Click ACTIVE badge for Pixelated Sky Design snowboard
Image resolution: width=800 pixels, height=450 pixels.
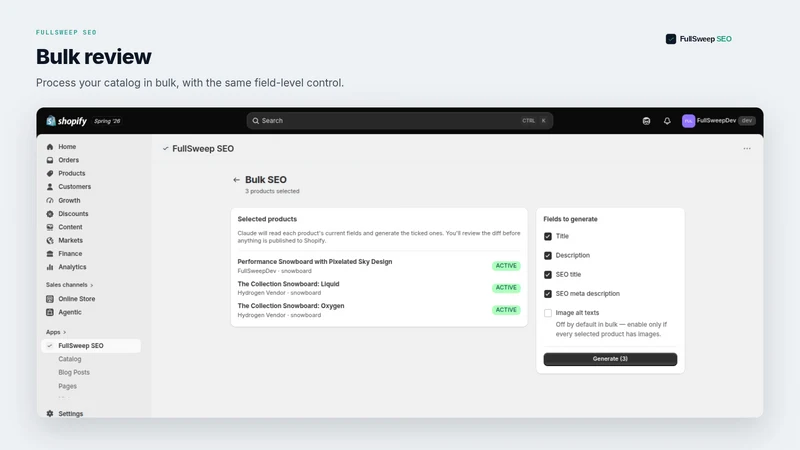click(x=506, y=266)
